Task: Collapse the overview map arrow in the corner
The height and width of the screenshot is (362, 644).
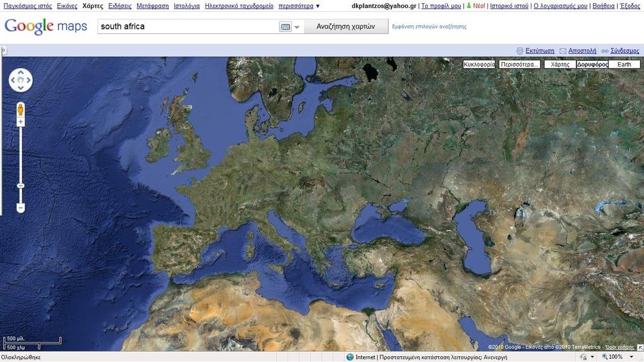Action: pos(640,347)
